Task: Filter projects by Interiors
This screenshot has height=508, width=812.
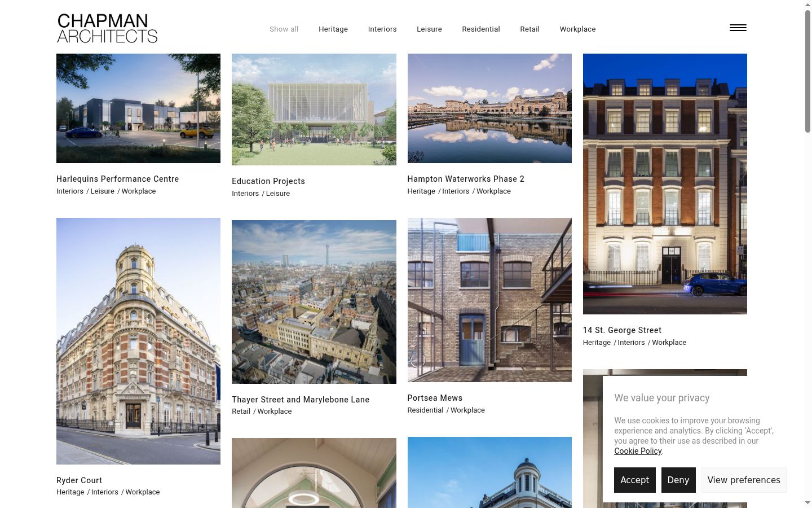Action: pyautogui.click(x=382, y=29)
